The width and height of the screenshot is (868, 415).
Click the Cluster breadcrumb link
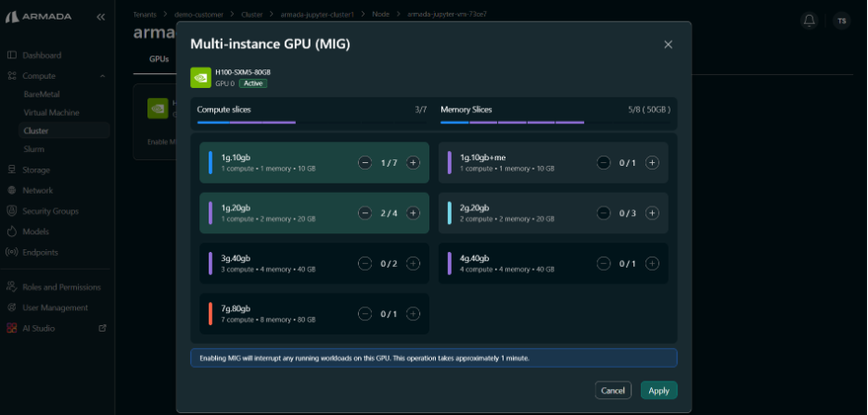tap(252, 15)
